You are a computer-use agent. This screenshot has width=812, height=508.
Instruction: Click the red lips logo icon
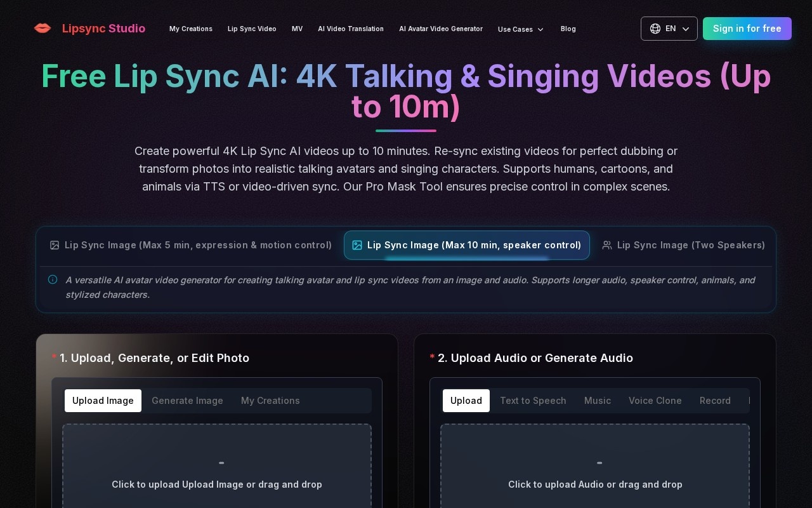tap(43, 29)
